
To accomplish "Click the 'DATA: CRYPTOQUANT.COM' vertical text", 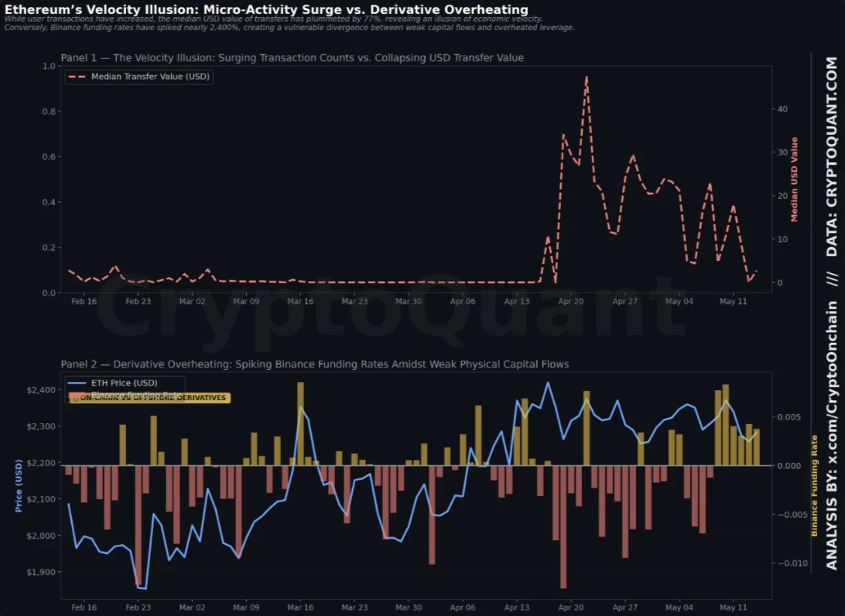I will [x=832, y=156].
